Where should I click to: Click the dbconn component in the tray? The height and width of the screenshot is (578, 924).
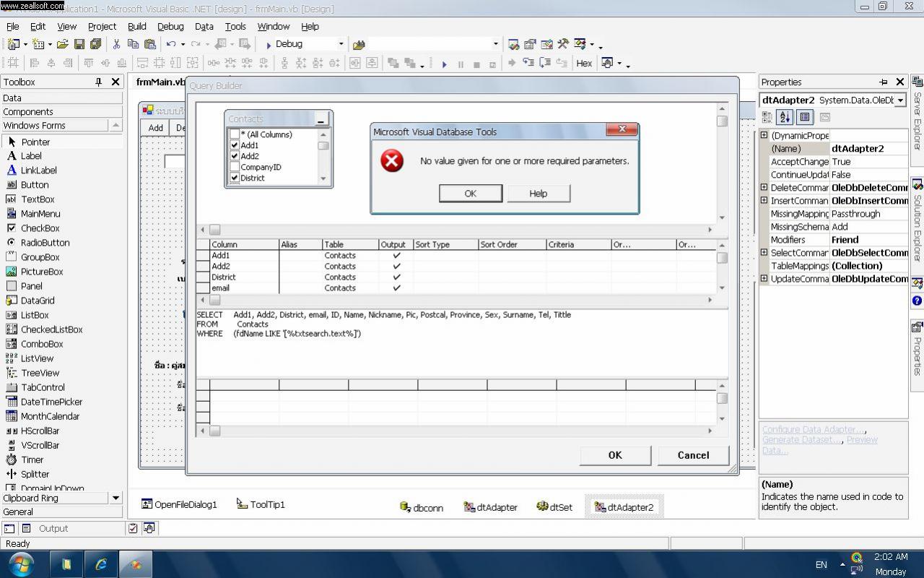click(x=422, y=507)
